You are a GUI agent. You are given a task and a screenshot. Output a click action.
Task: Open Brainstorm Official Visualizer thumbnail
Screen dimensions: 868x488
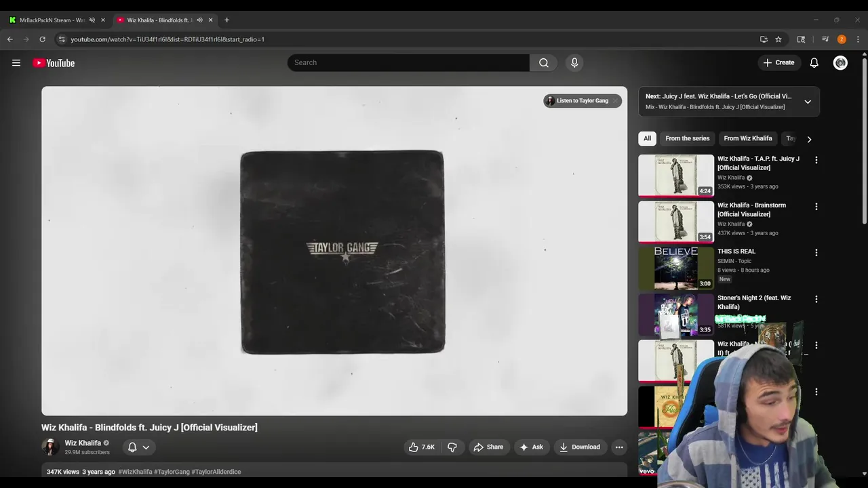point(676,222)
